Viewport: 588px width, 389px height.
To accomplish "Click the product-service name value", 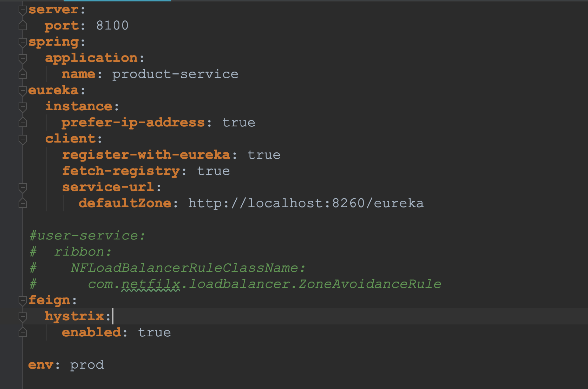I will click(x=175, y=74).
